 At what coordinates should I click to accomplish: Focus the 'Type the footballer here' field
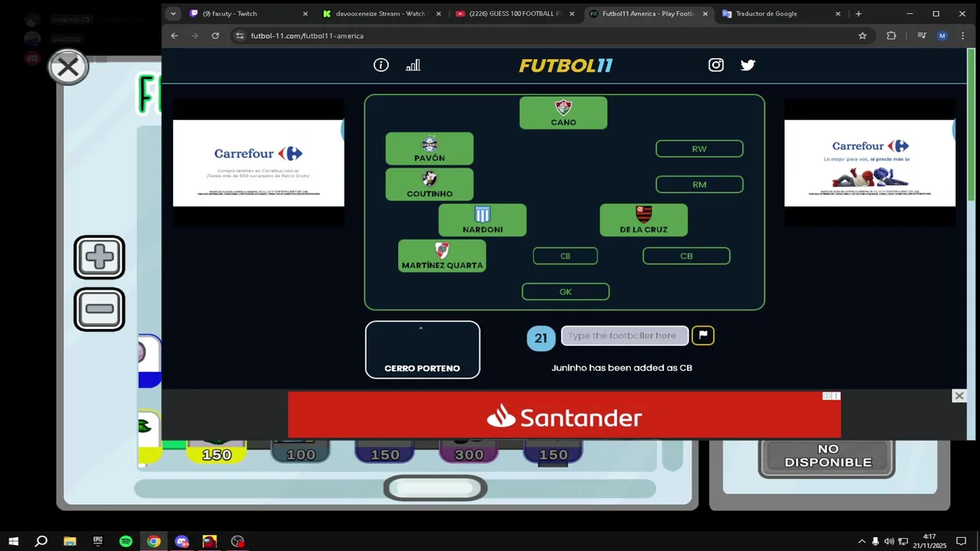[625, 335]
